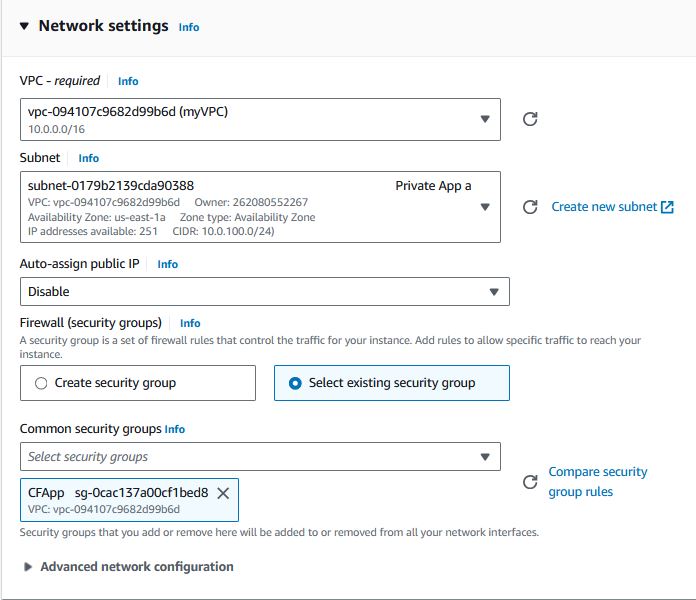View Info for Firewall security groups

(190, 323)
